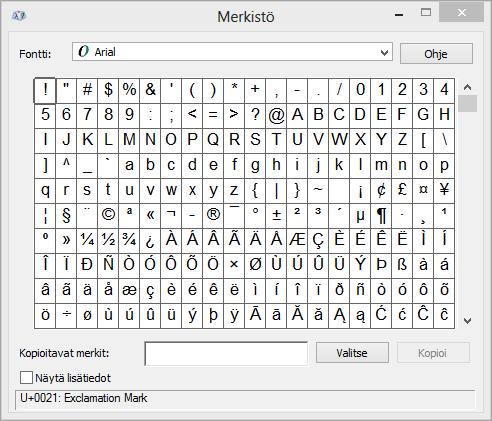Select the micro µ symbol
This screenshot has width=492, height=421.
click(360, 216)
